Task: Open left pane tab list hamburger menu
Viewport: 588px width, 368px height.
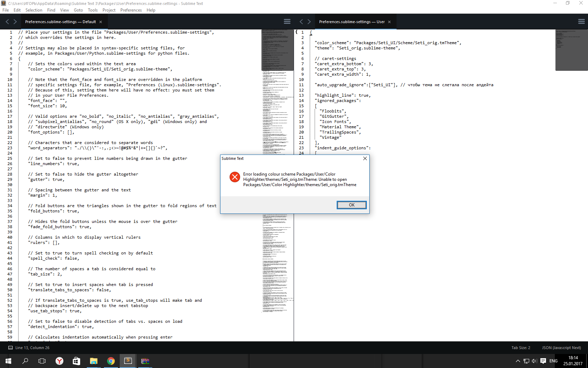Action: coord(287,22)
